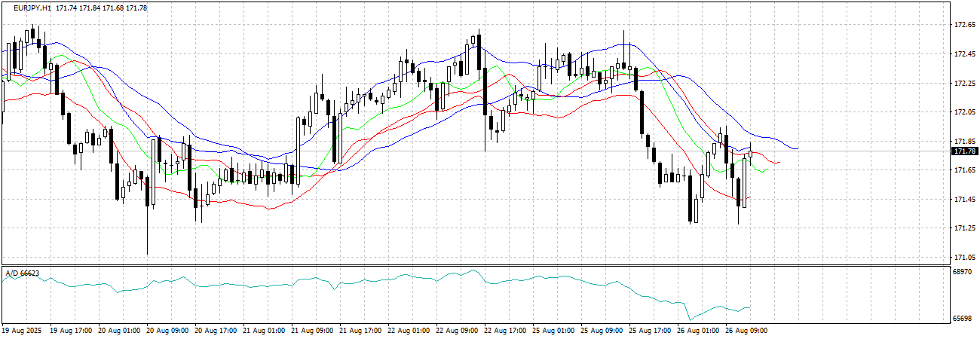Select the 20 Aug 01:00 time label
Image resolution: width=980 pixels, height=339 pixels.
point(120,331)
